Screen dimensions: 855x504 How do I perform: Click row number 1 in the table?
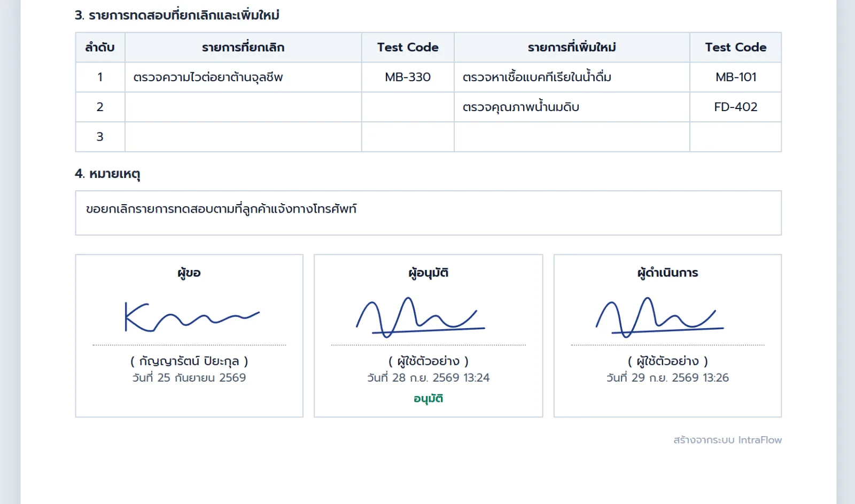click(100, 77)
